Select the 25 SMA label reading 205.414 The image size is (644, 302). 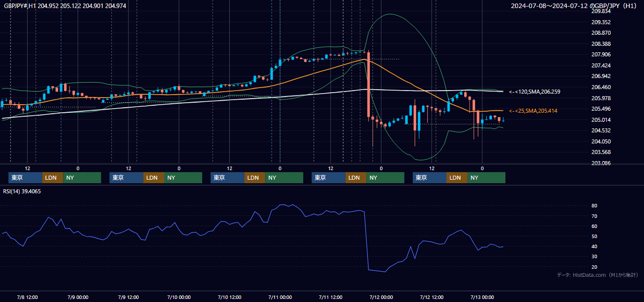click(x=533, y=111)
